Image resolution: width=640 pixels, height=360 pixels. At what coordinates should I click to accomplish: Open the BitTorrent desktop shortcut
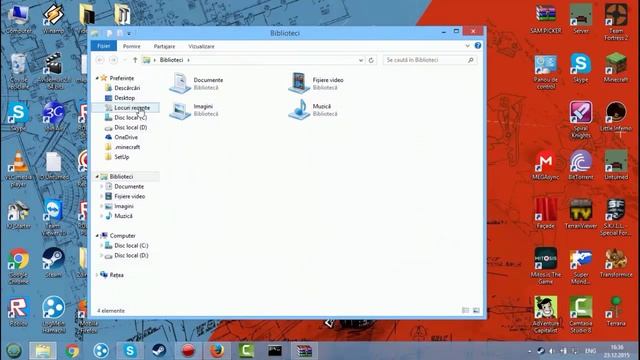[580, 165]
